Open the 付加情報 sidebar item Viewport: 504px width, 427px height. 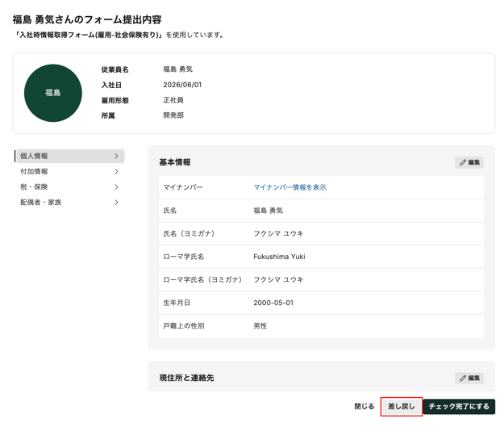tap(70, 171)
